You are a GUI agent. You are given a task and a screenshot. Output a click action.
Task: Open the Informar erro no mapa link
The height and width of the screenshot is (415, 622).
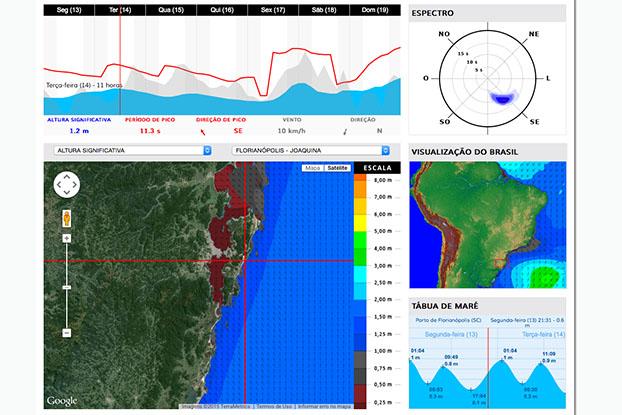click(324, 406)
